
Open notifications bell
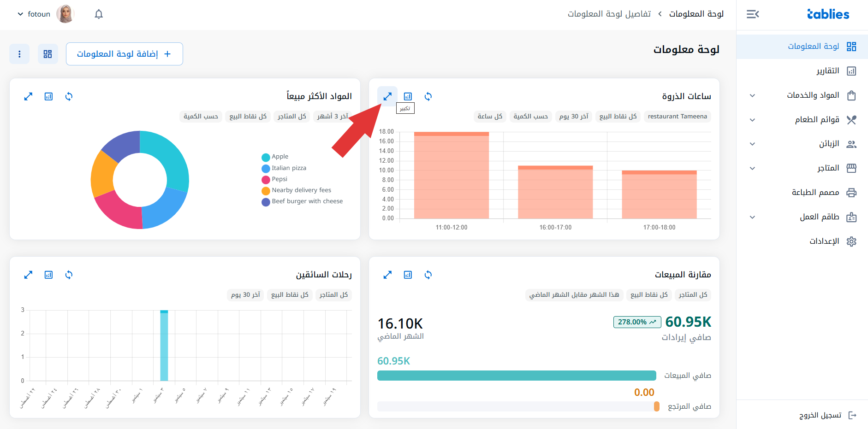tap(99, 14)
